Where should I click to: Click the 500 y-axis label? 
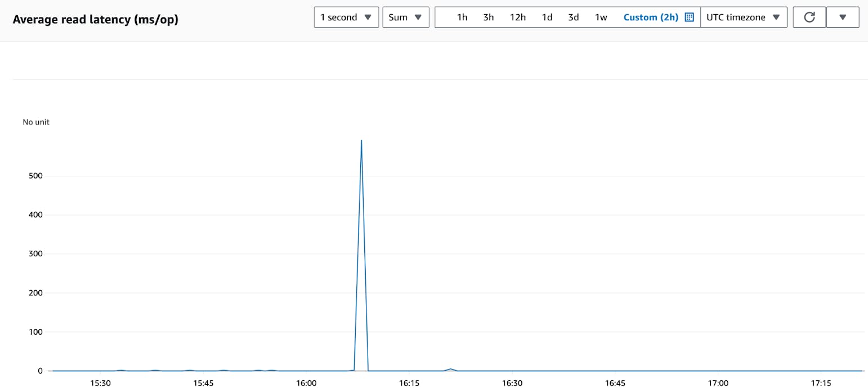36,176
